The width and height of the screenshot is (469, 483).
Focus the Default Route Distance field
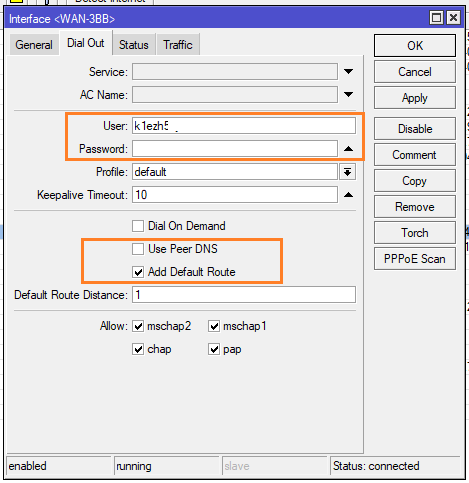[x=244, y=295]
